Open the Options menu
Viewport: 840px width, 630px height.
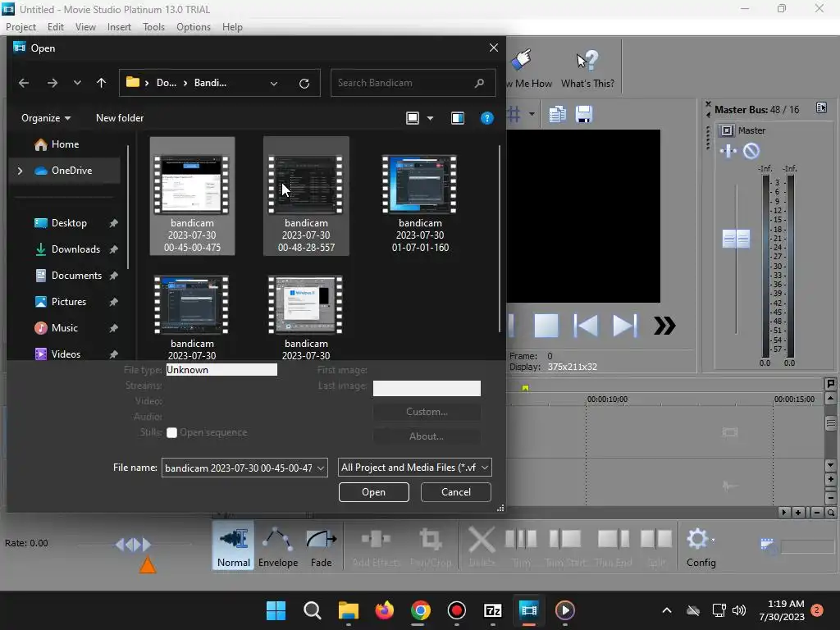click(x=194, y=27)
